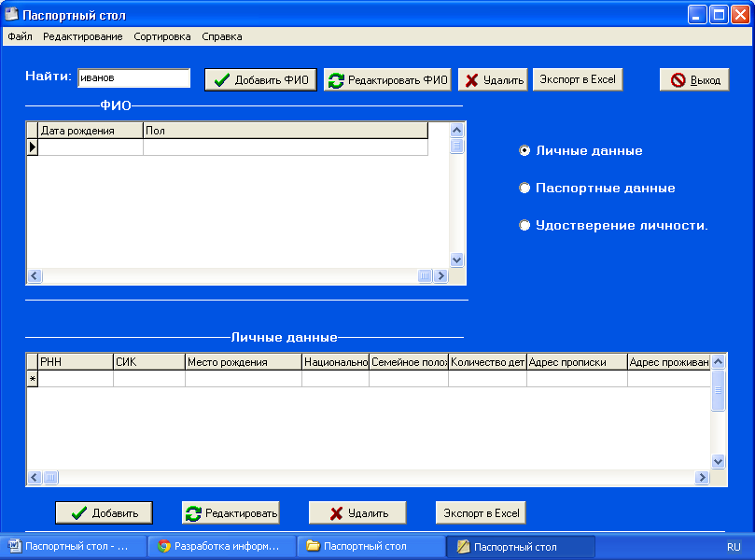Screen dimensions: 755x560
Task: Click the bottom Удалить button
Action: (357, 512)
